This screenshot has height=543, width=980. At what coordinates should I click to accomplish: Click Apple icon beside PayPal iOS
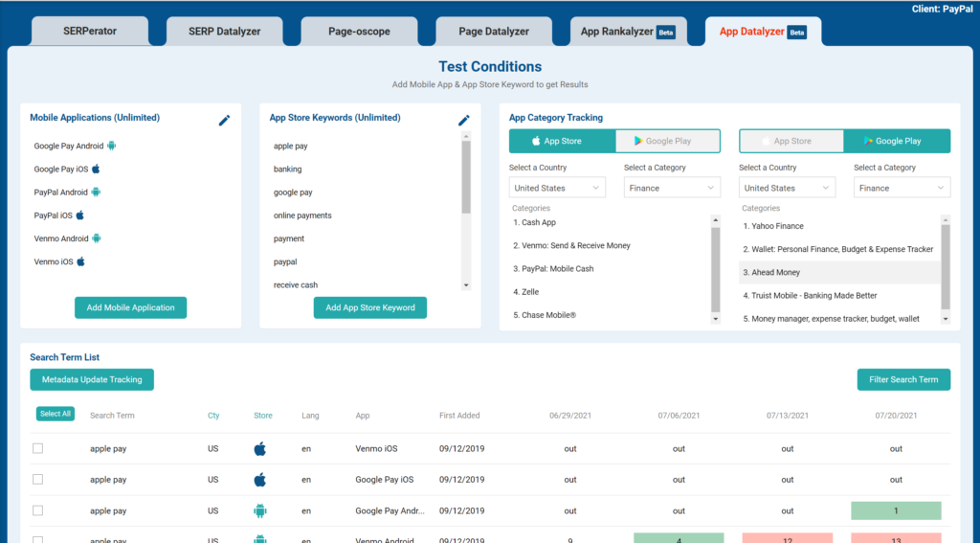80,215
